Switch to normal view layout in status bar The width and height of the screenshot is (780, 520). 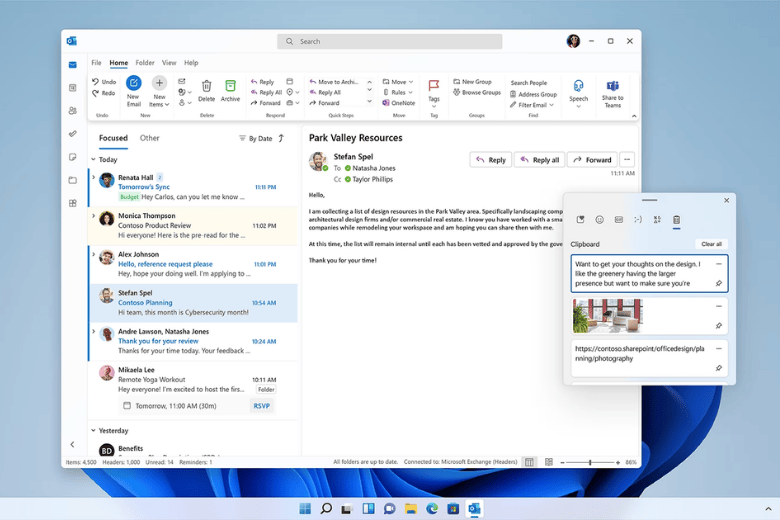[x=529, y=462]
